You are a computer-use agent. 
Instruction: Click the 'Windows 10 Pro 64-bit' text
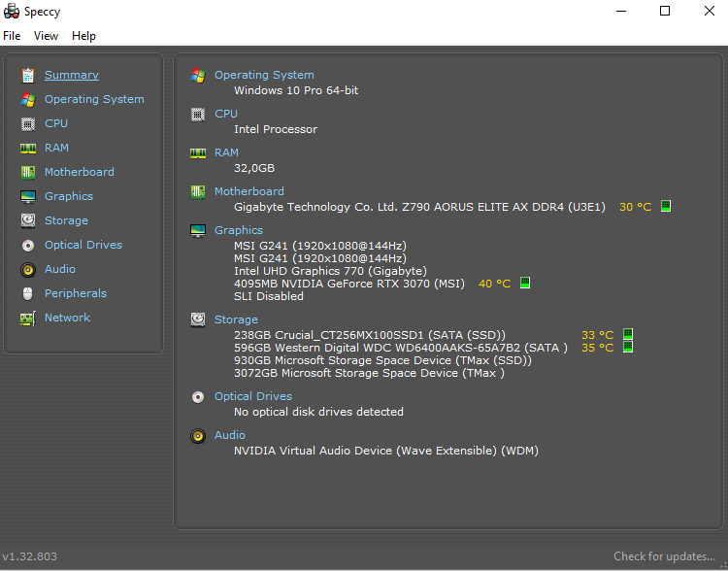point(296,90)
